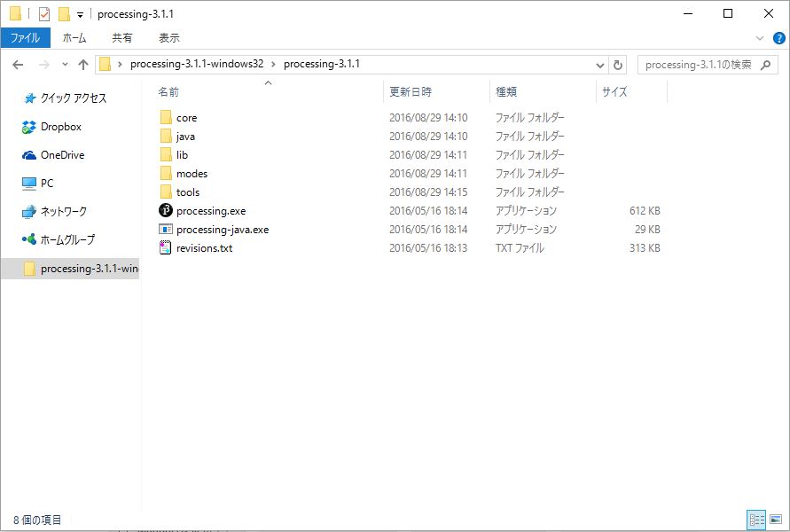Click the 2016/08/29 14:15 date cell
The width and height of the screenshot is (790, 532).
coord(428,192)
